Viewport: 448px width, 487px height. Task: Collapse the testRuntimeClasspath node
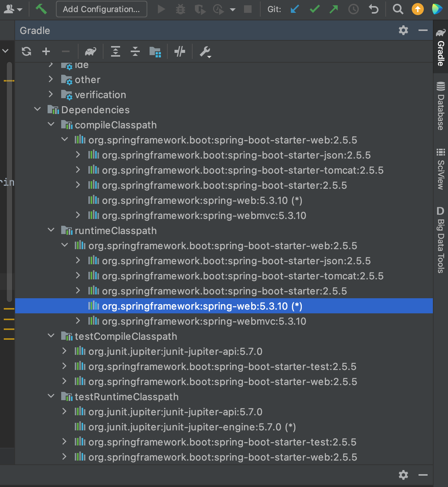(x=51, y=396)
